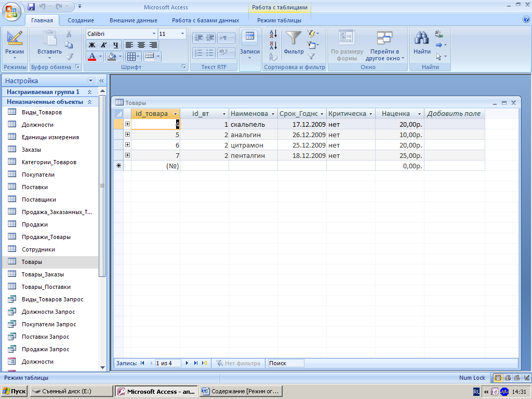Click the select-all corner of datasheet

click(118, 114)
